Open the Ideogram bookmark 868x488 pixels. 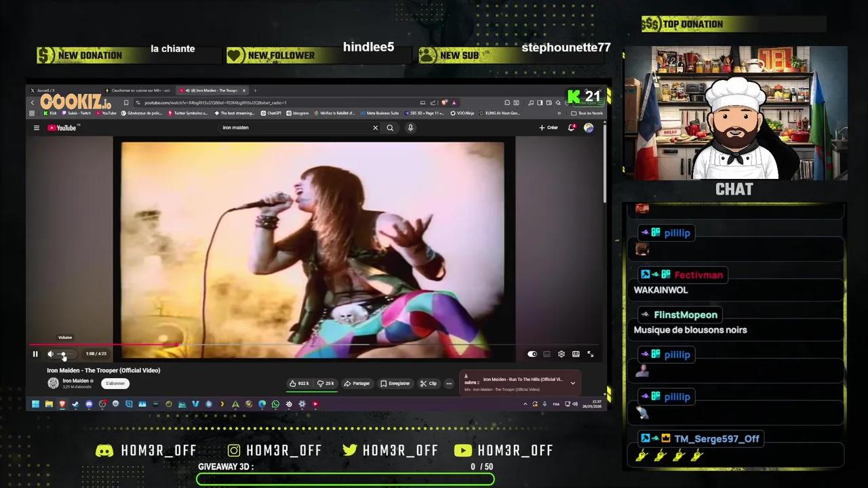[298, 113]
